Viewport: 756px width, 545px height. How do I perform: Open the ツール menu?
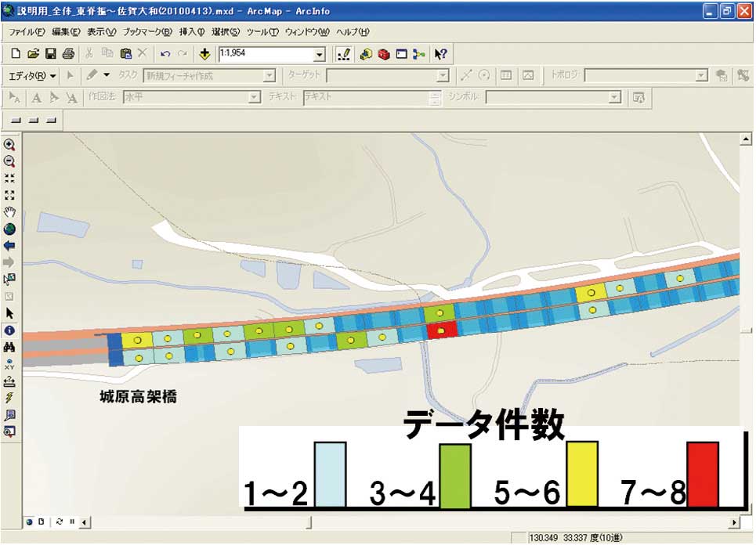[x=262, y=32]
